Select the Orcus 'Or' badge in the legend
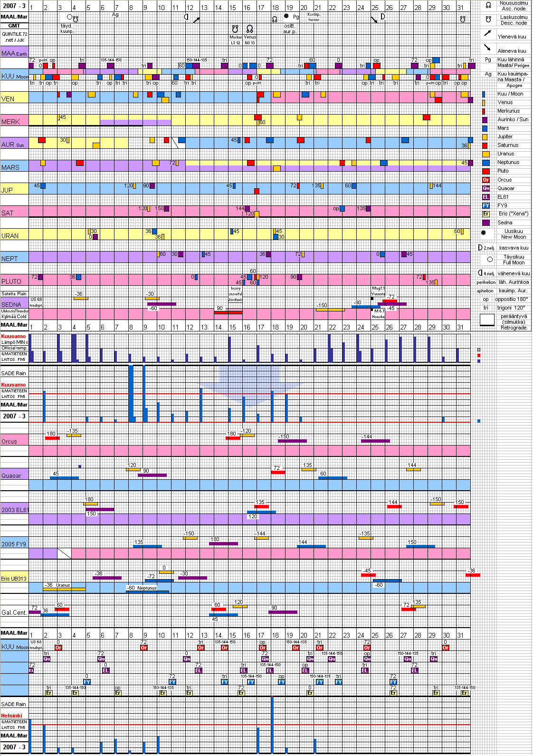 485,180
